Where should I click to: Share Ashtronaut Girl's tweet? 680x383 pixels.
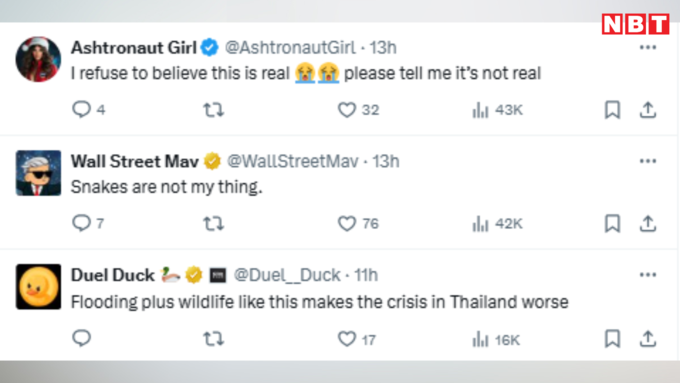(x=648, y=110)
